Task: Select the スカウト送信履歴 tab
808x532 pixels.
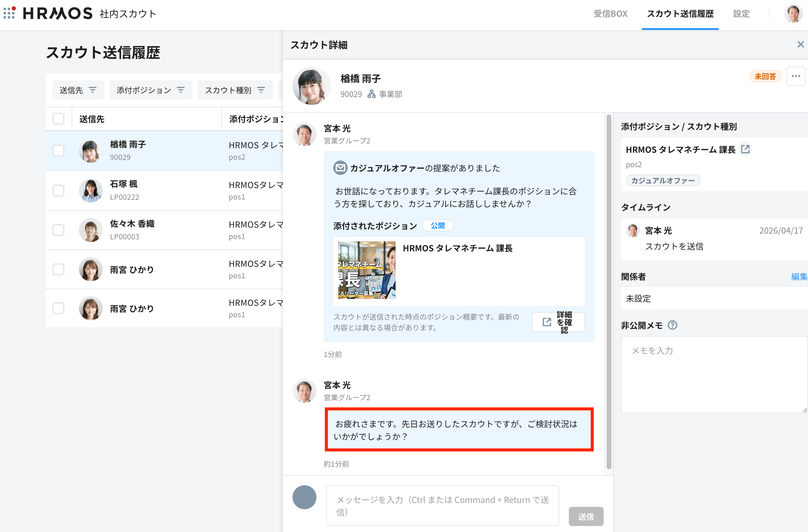Action: tap(680, 13)
